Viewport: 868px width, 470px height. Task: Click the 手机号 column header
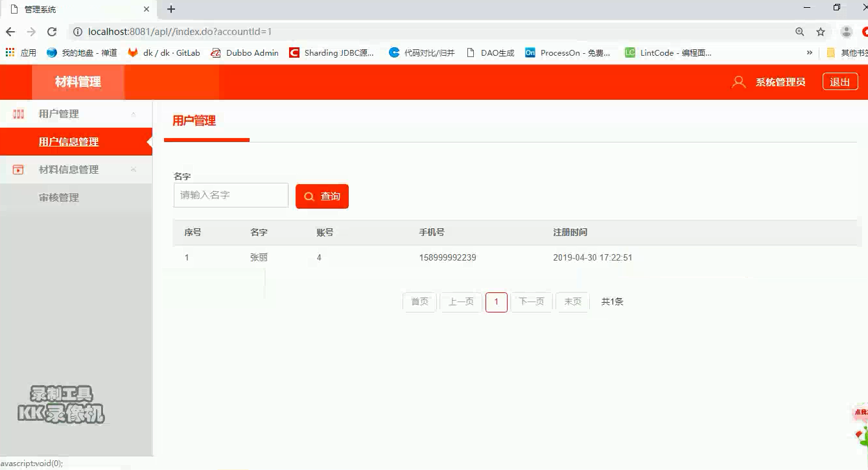432,232
